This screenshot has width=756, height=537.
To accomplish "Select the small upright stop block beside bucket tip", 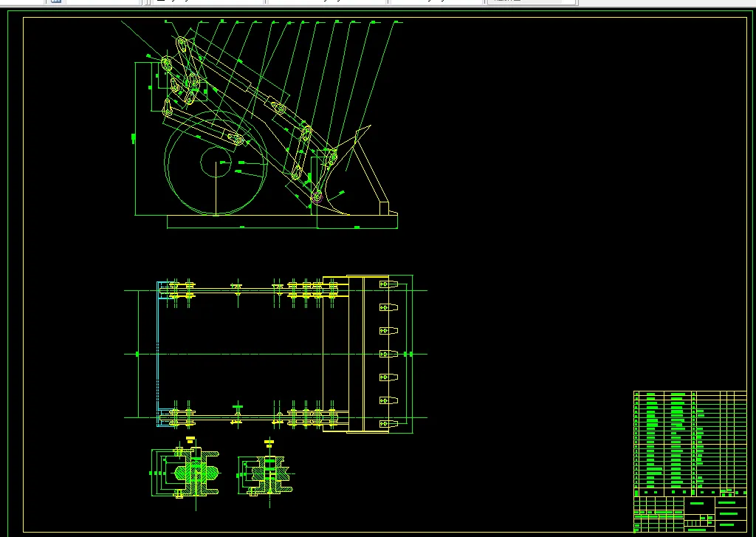I will tap(384, 208).
